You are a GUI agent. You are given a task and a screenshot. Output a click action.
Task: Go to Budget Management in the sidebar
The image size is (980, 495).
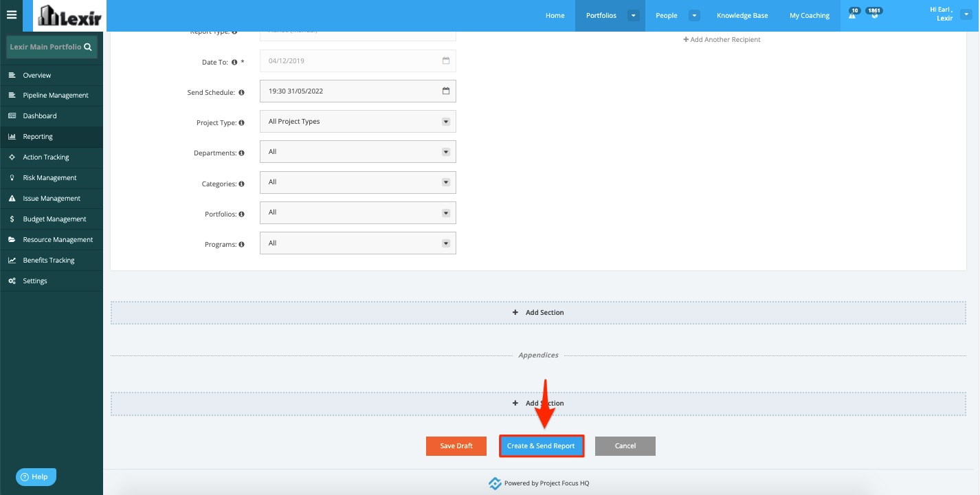[x=52, y=219]
